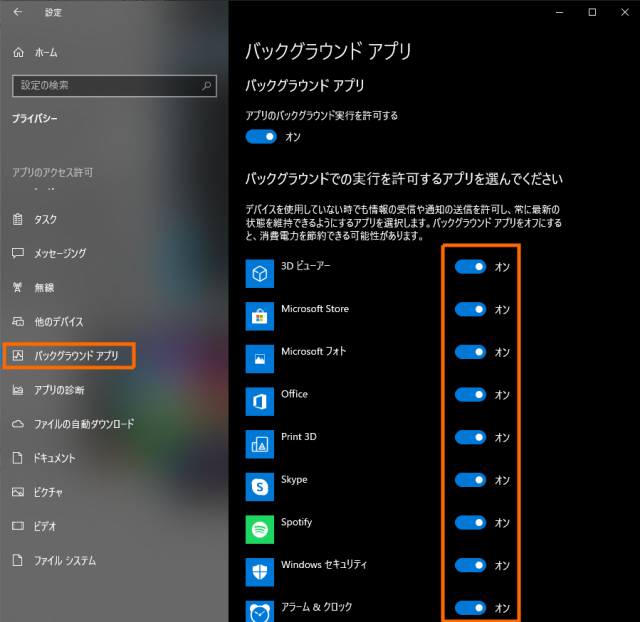Open アプリの診断 settings page

click(x=60, y=389)
